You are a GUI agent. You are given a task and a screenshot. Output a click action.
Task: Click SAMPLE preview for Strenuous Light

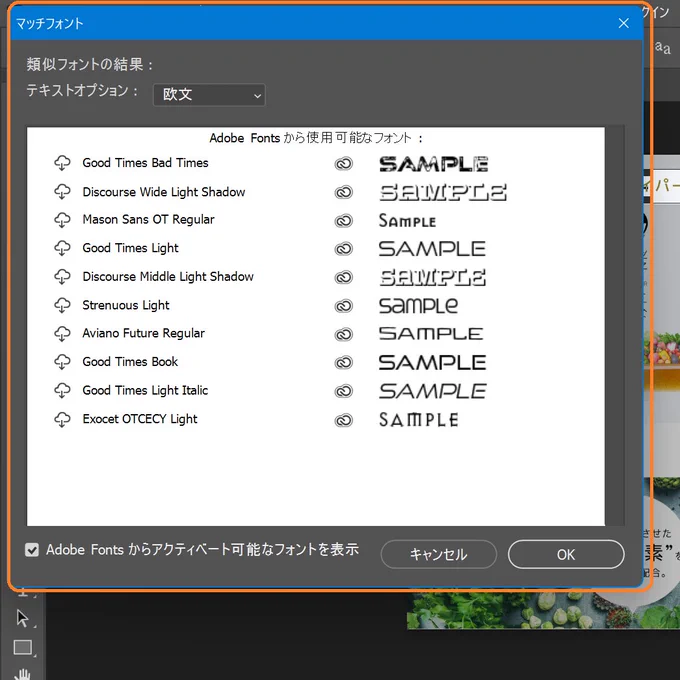click(x=418, y=306)
